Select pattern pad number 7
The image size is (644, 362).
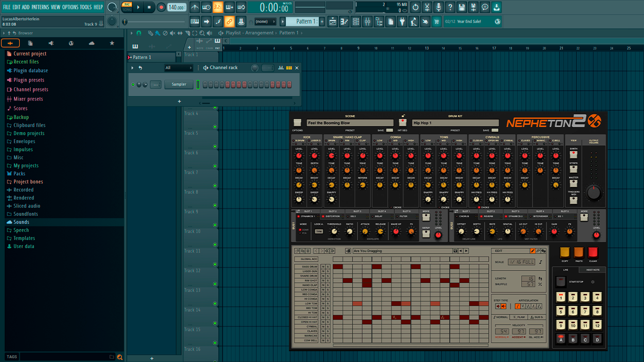[x=585, y=311]
